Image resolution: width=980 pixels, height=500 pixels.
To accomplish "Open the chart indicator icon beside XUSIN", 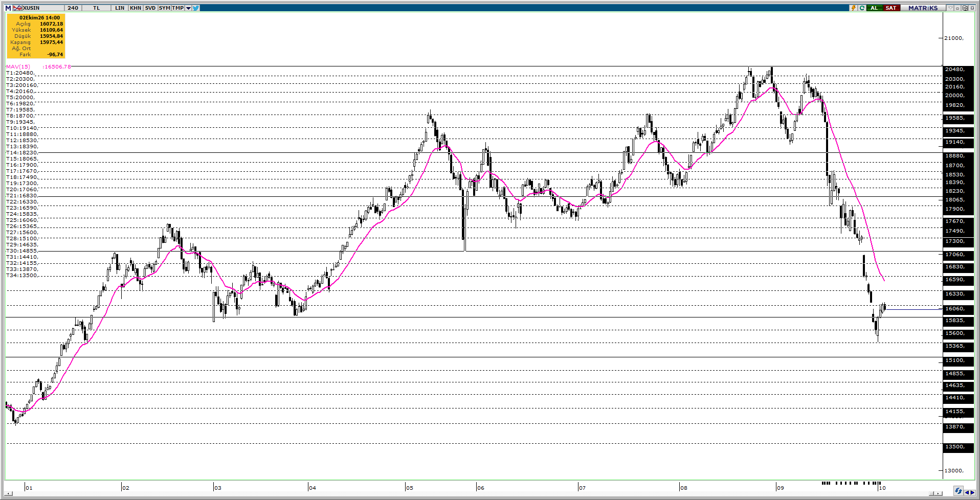I will pyautogui.click(x=17, y=8).
